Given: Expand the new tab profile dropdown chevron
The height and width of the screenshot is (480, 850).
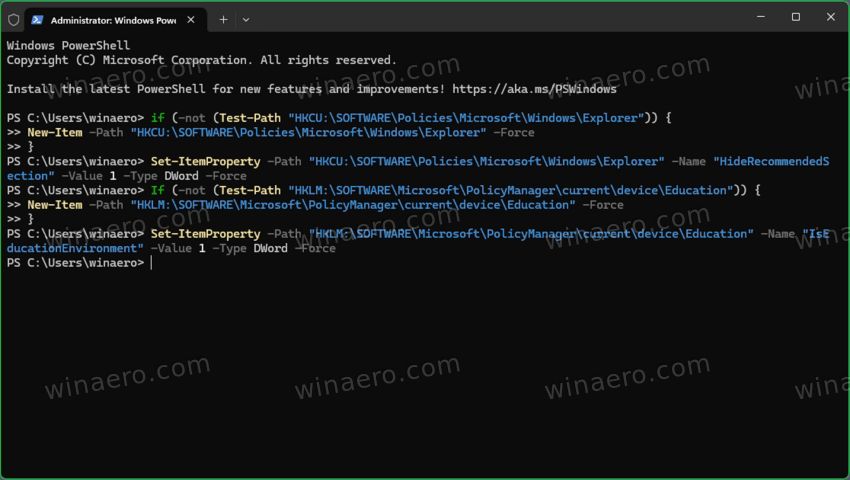Looking at the screenshot, I should tap(246, 19).
